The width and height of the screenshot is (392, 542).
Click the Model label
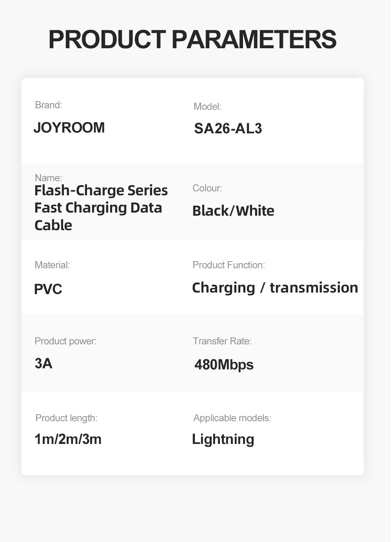[207, 107]
